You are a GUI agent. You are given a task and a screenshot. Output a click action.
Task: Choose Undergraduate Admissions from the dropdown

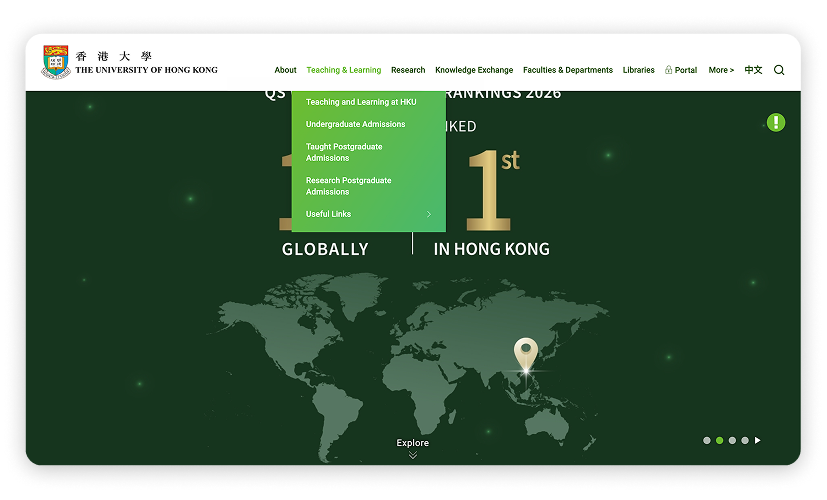click(x=355, y=124)
